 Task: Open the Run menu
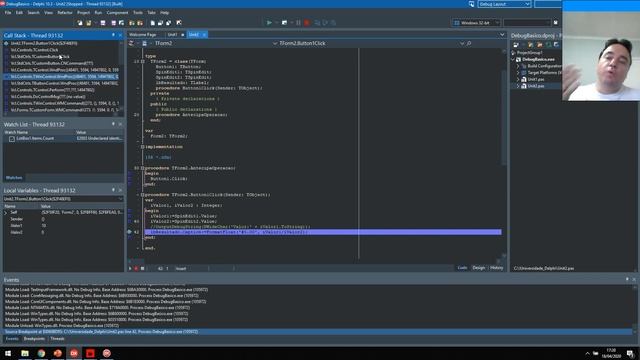(98, 13)
